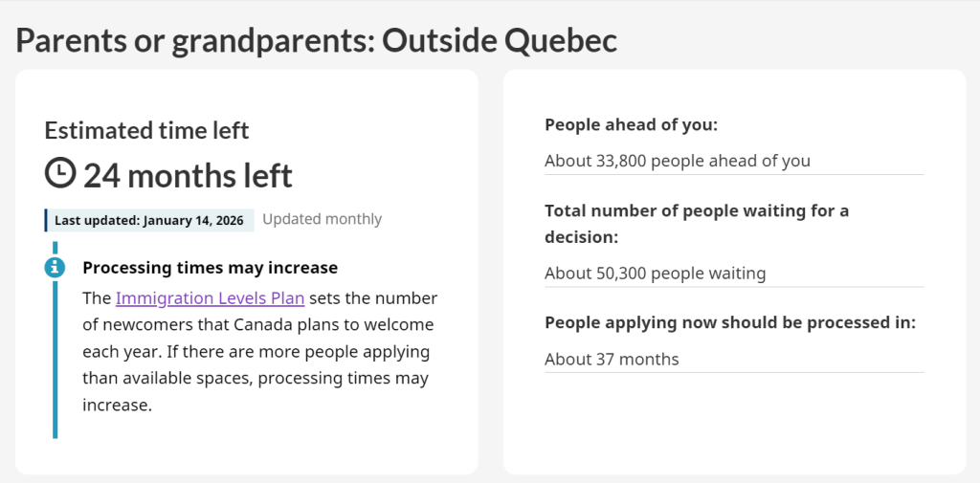The image size is (980, 483).
Task: Click the 24 months left text
Action: point(188,176)
